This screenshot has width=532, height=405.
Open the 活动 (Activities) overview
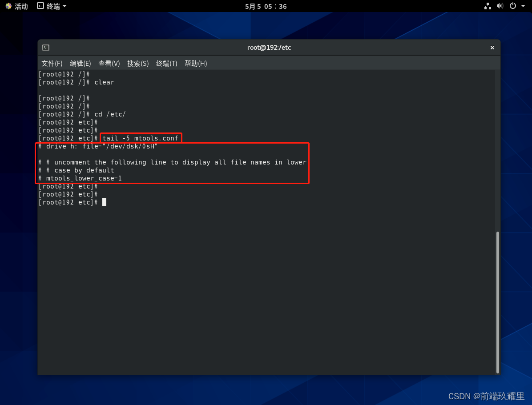(16, 6)
